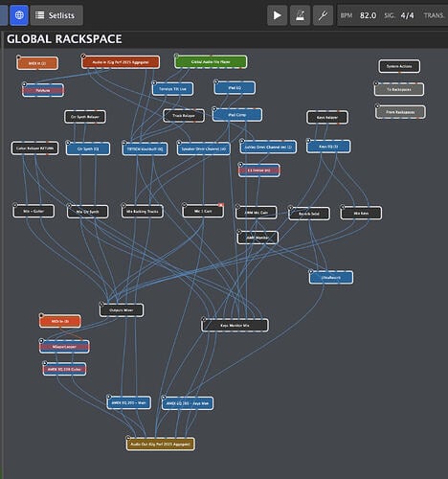Select the Guitar Relayer RETURN block

click(35, 148)
